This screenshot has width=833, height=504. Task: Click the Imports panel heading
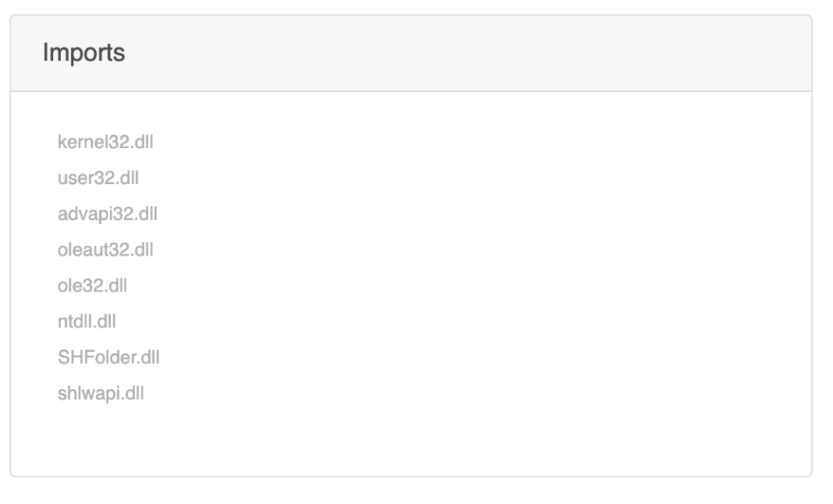[x=84, y=53]
